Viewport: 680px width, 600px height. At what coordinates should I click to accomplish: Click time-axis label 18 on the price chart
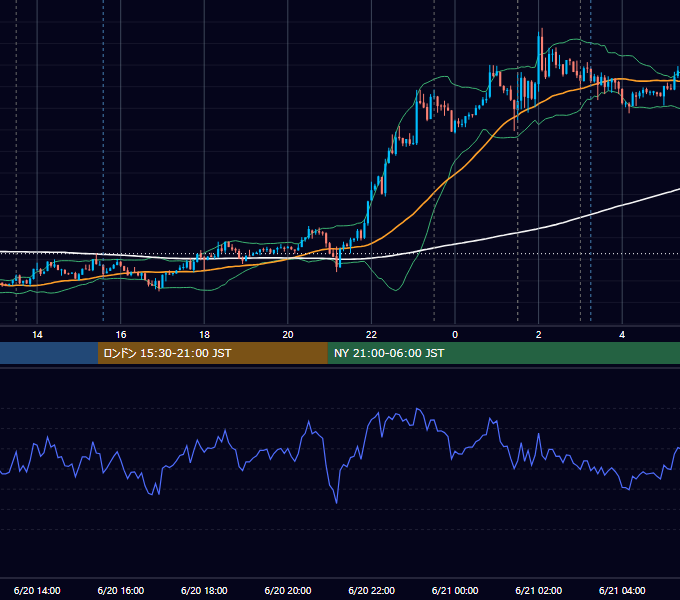[x=204, y=335]
